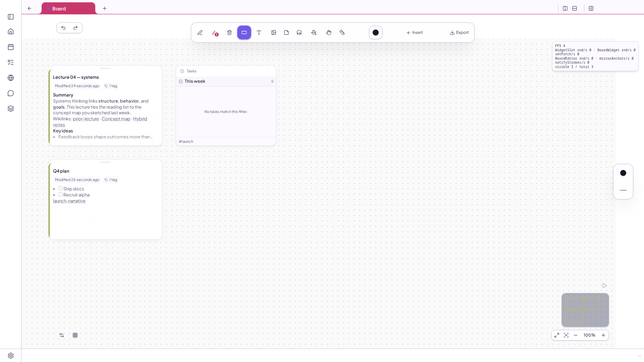Open board options sliders icon

point(62,335)
